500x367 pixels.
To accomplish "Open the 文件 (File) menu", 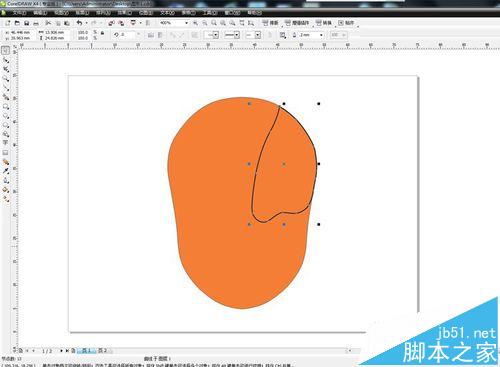I will click(19, 13).
